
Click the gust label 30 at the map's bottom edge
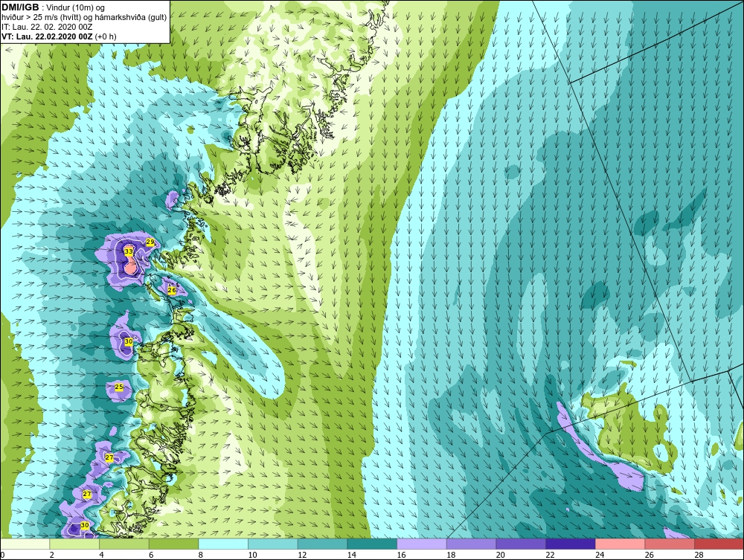[x=85, y=525]
